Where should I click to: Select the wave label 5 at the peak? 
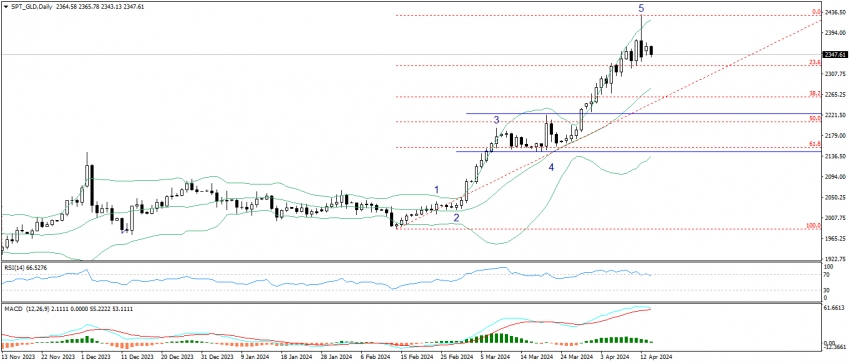(x=641, y=8)
